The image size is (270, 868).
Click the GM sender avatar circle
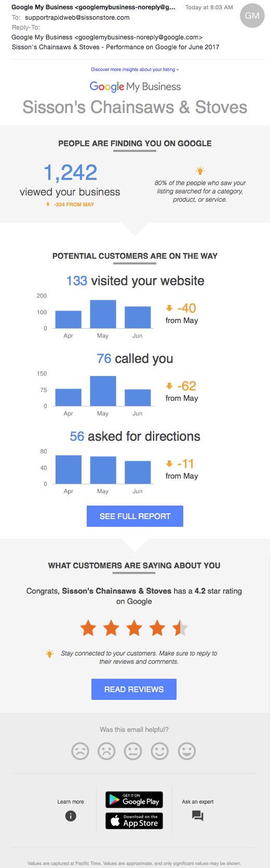[x=252, y=16]
